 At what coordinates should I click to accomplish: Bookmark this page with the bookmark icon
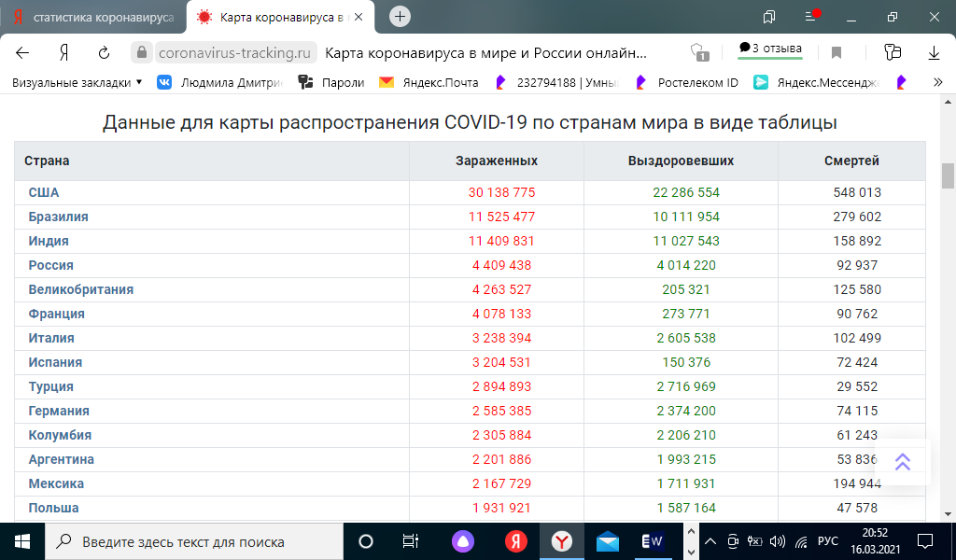tap(836, 52)
